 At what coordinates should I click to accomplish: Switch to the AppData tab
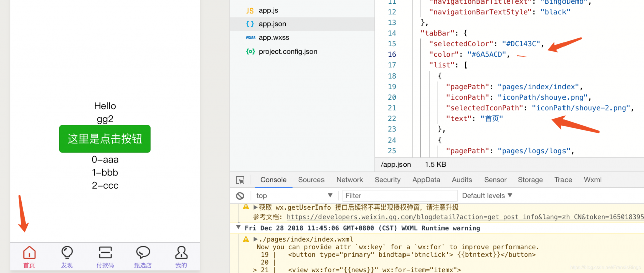pyautogui.click(x=426, y=180)
